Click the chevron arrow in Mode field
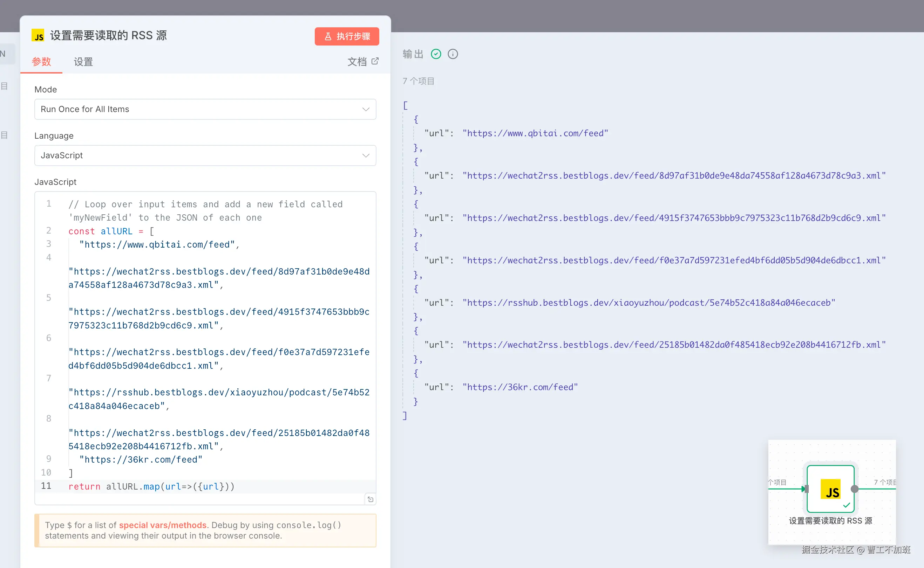The height and width of the screenshot is (568, 924). click(x=365, y=109)
